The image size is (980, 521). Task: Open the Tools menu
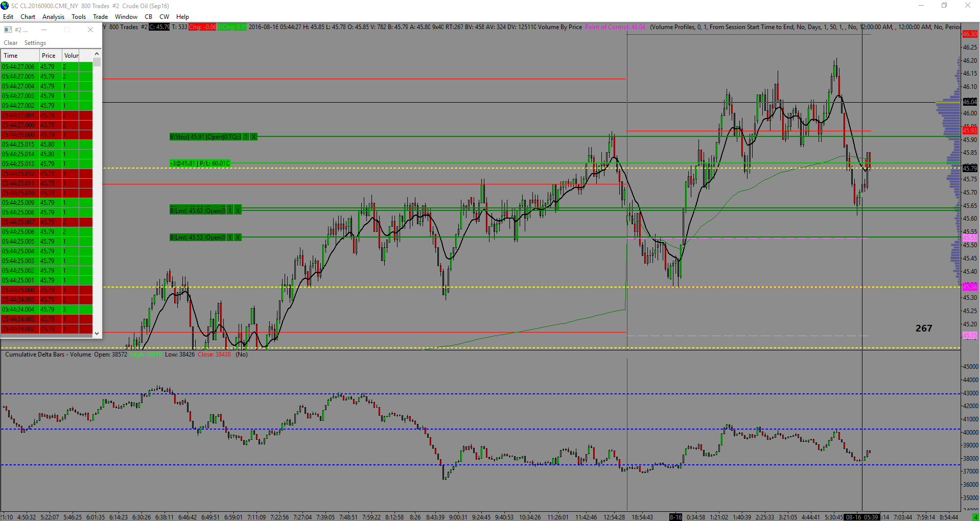[79, 17]
